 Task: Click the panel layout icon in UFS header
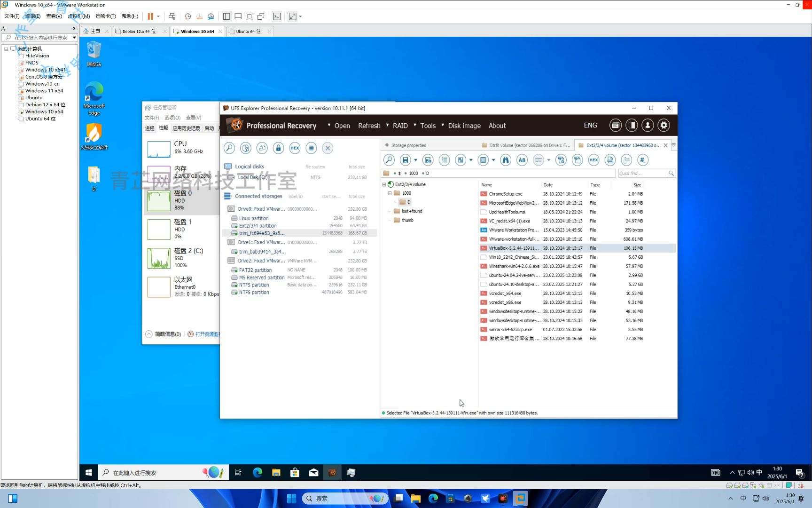[632, 125]
